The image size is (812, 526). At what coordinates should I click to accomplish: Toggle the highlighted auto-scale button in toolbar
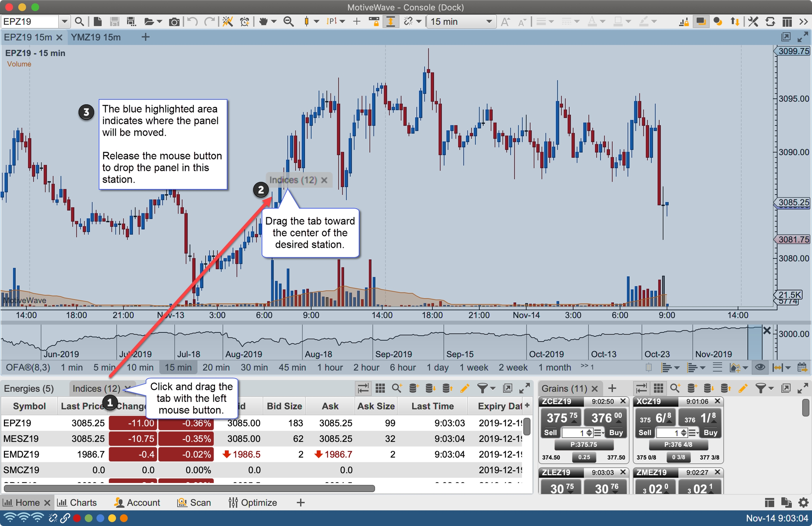(x=390, y=22)
